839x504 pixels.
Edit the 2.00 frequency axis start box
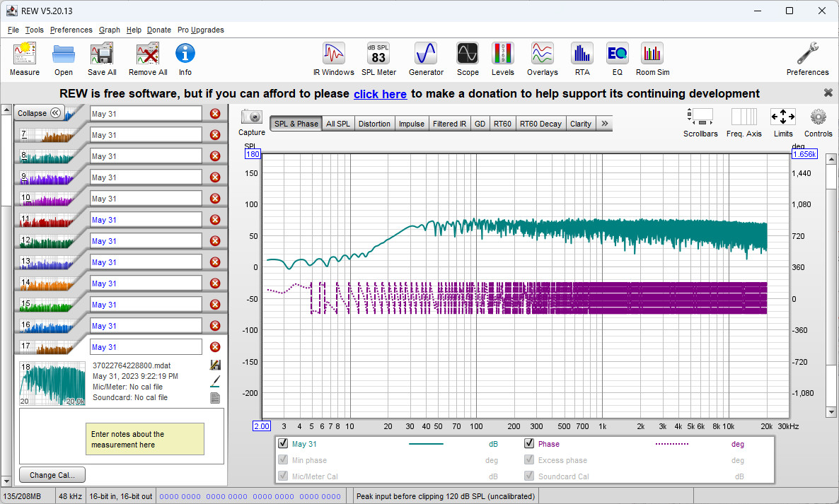[x=262, y=426]
